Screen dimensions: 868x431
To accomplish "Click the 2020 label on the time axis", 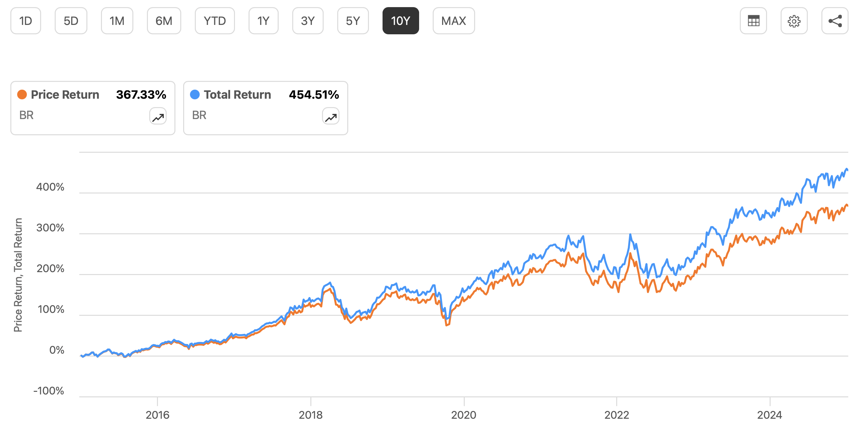I will 464,415.
